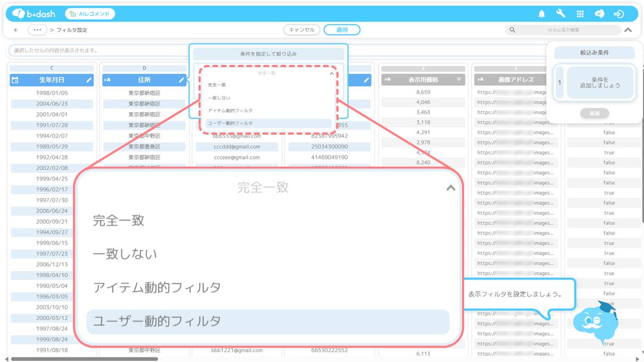
Task: Expand the breadcrumb ellipsis menu
Action: point(37,30)
